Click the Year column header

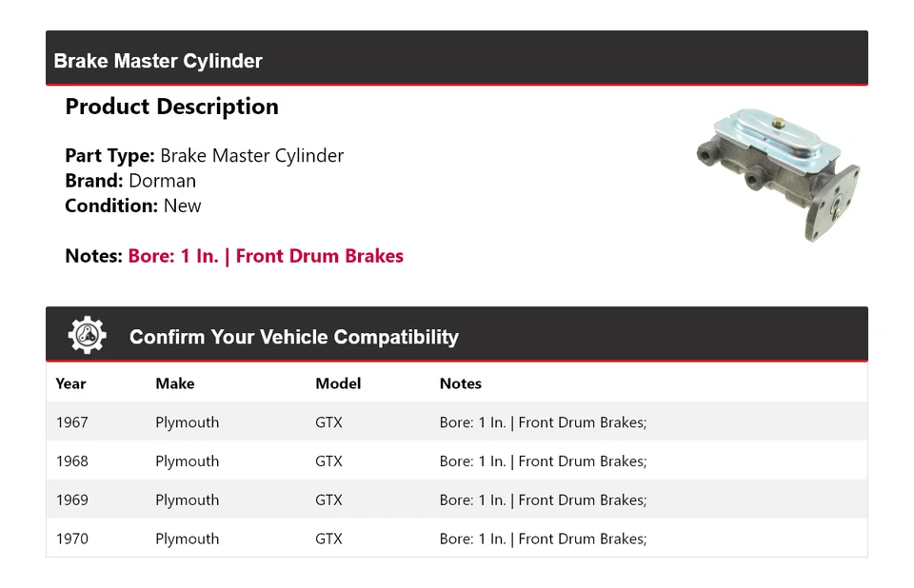pyautogui.click(x=70, y=383)
